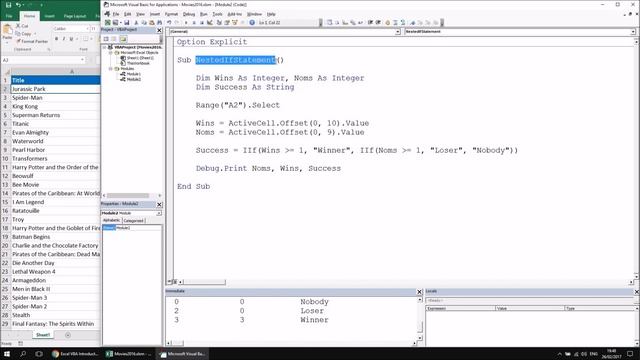Click the taskbar search icon
This screenshot has width=640, height=360.
coord(23,354)
